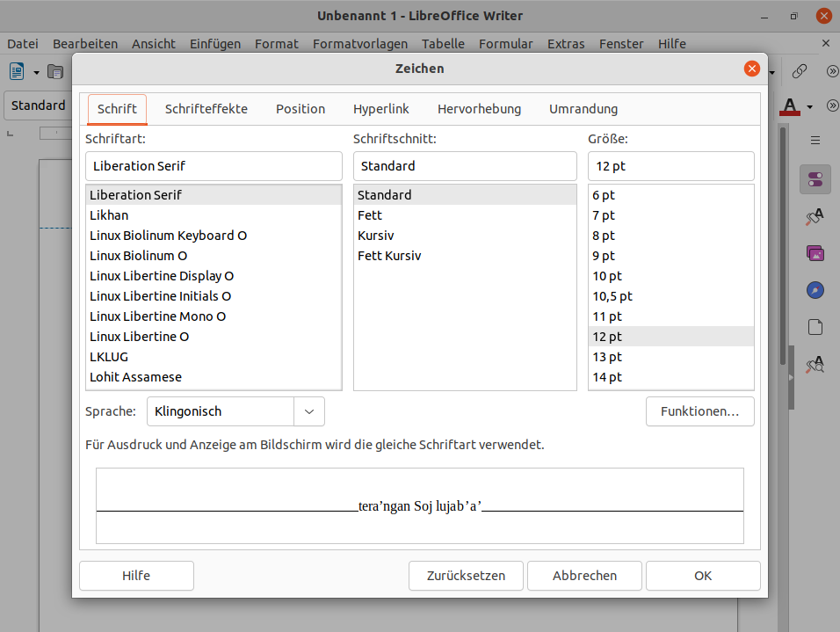Switch to the Schrifteffekte tab
This screenshot has height=632, width=840.
(206, 109)
